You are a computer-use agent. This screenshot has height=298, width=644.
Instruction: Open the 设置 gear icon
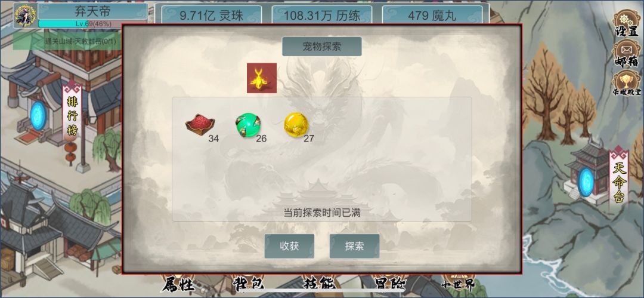(x=626, y=23)
